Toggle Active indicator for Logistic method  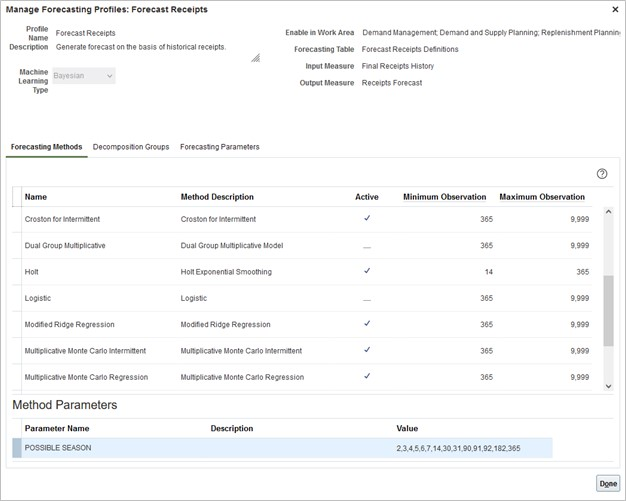click(367, 300)
